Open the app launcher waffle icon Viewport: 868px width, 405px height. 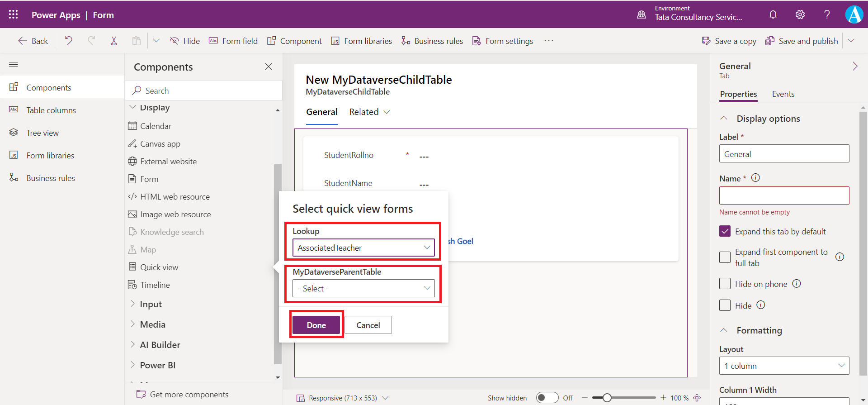tap(14, 14)
